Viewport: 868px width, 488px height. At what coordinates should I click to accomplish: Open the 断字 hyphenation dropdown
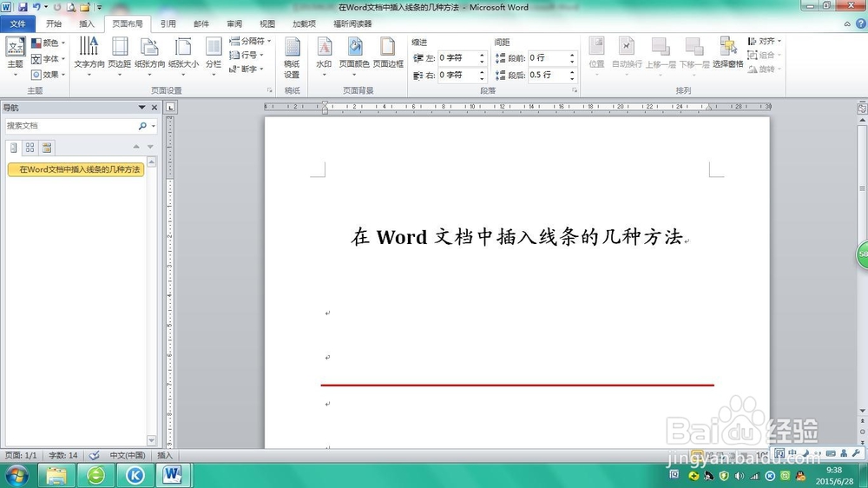(x=247, y=69)
